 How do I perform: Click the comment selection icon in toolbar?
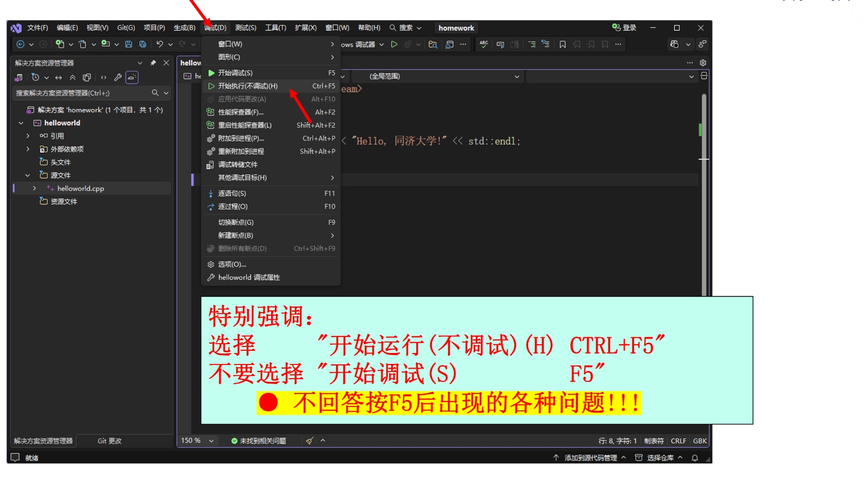click(x=500, y=44)
